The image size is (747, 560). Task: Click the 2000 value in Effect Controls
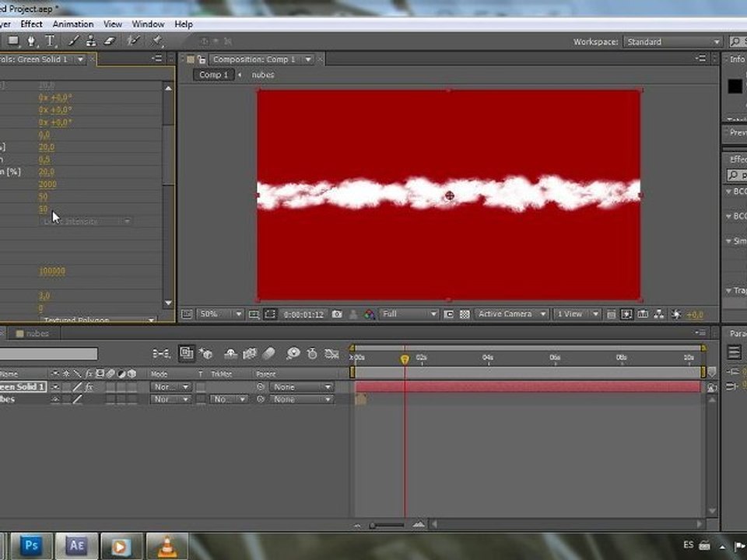[47, 184]
